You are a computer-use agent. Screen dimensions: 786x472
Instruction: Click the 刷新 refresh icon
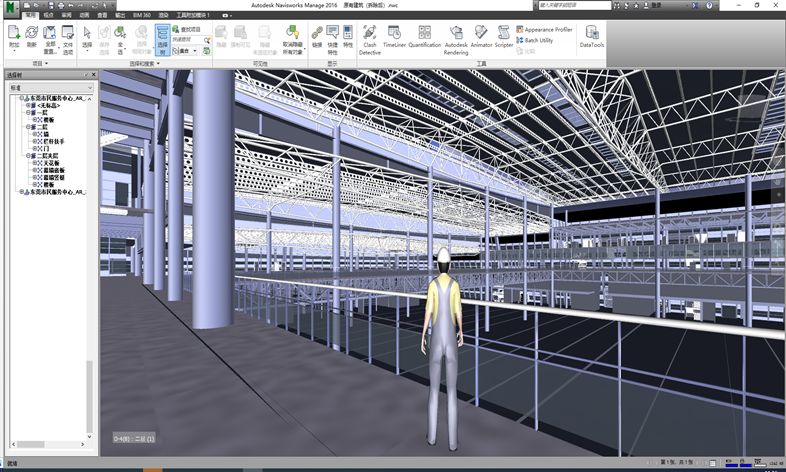pyautogui.click(x=31, y=38)
